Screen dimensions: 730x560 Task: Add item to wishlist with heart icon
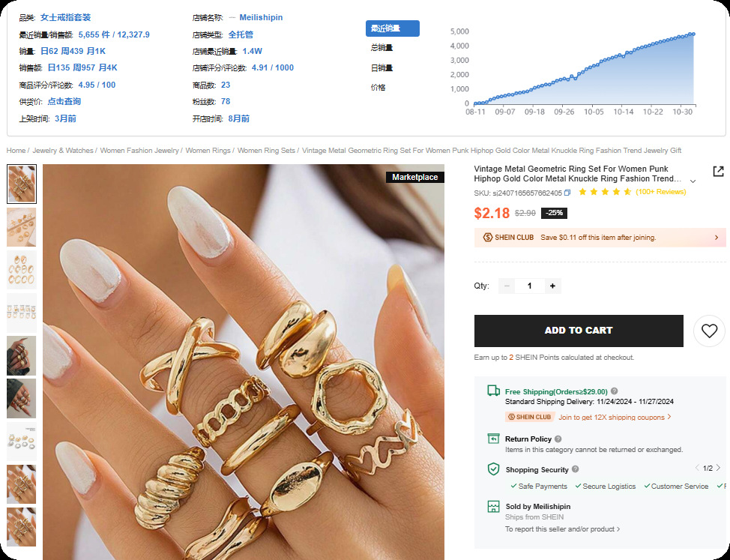(x=709, y=331)
